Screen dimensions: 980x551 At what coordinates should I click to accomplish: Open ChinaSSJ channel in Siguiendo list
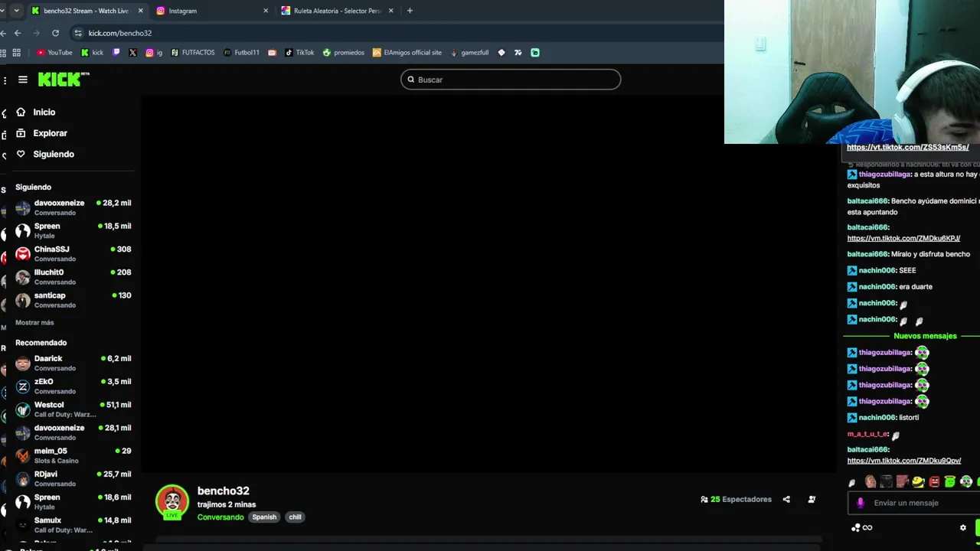(x=73, y=253)
